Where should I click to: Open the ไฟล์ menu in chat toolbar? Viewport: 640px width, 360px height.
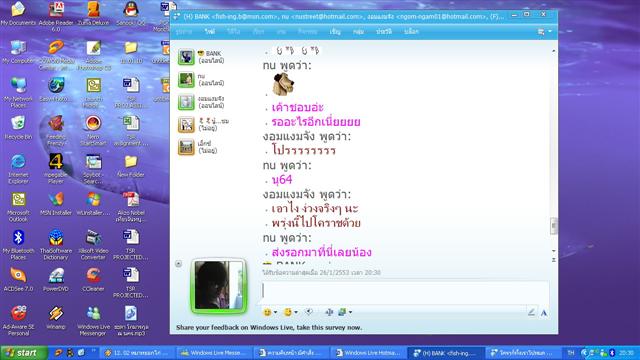coord(210,31)
